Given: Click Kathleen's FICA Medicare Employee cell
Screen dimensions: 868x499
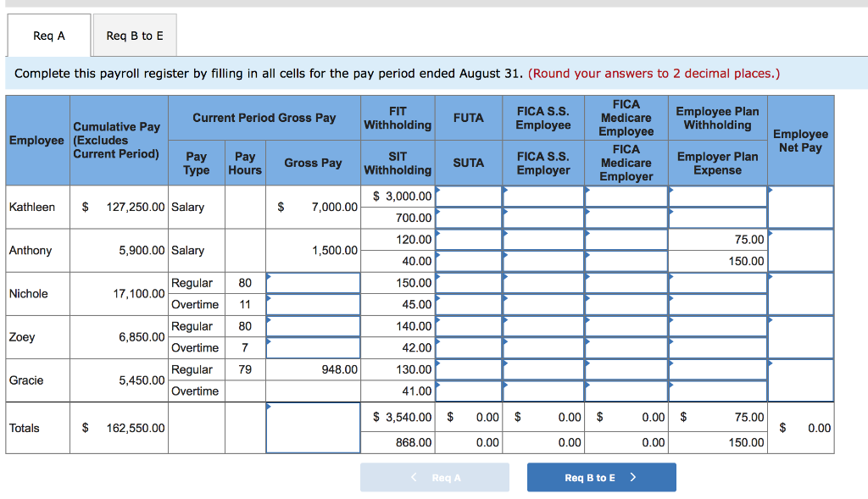Looking at the screenshot, I should (x=626, y=197).
